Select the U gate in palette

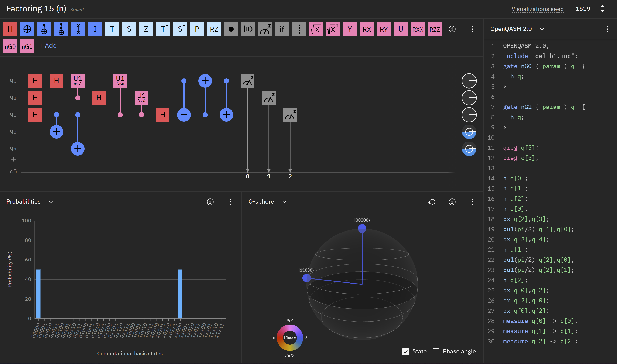pos(401,29)
